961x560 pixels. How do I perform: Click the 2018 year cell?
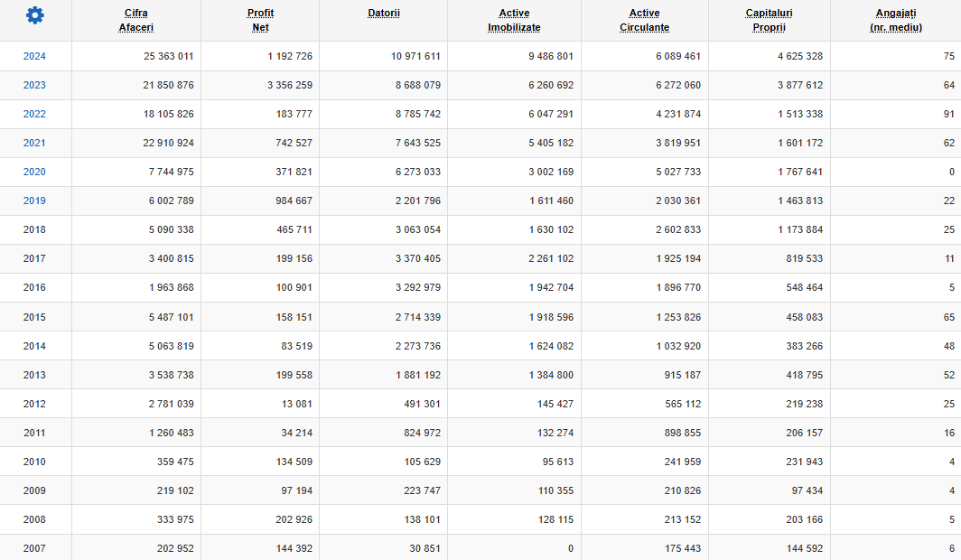pyautogui.click(x=34, y=229)
